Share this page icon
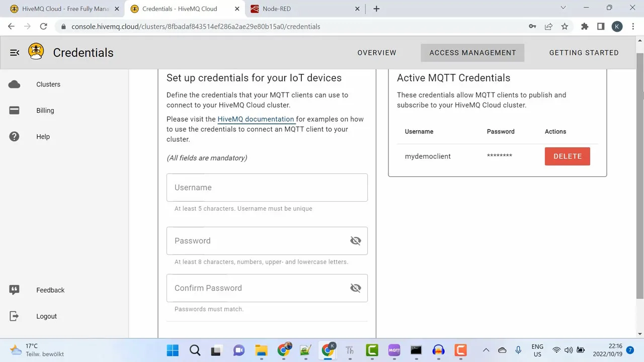Screen dimensions: 644x362 click(x=548, y=27)
